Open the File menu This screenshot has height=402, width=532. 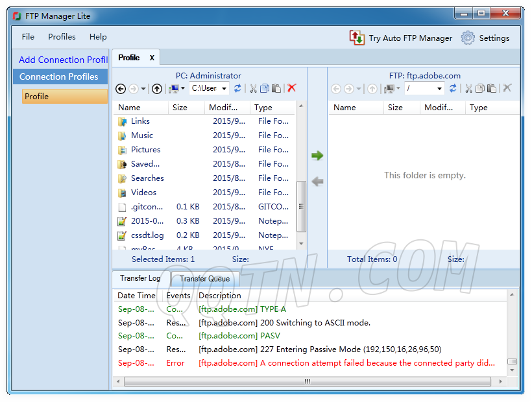(x=28, y=37)
